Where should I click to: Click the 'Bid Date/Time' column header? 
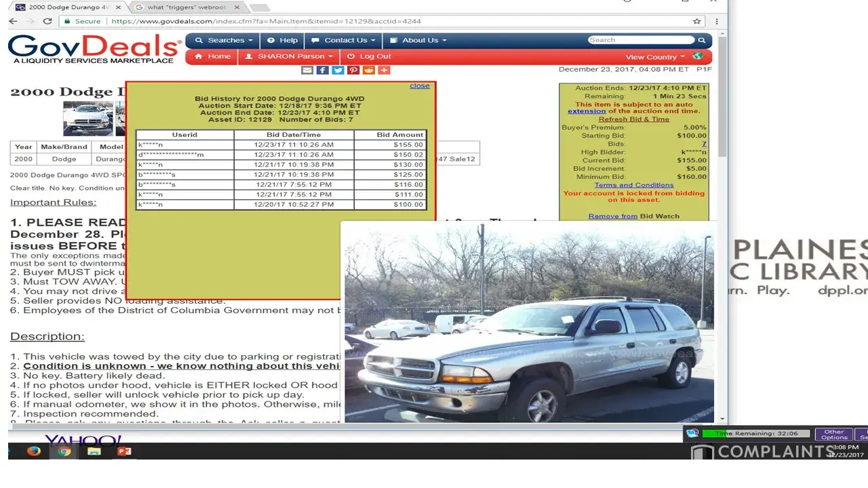[294, 135]
